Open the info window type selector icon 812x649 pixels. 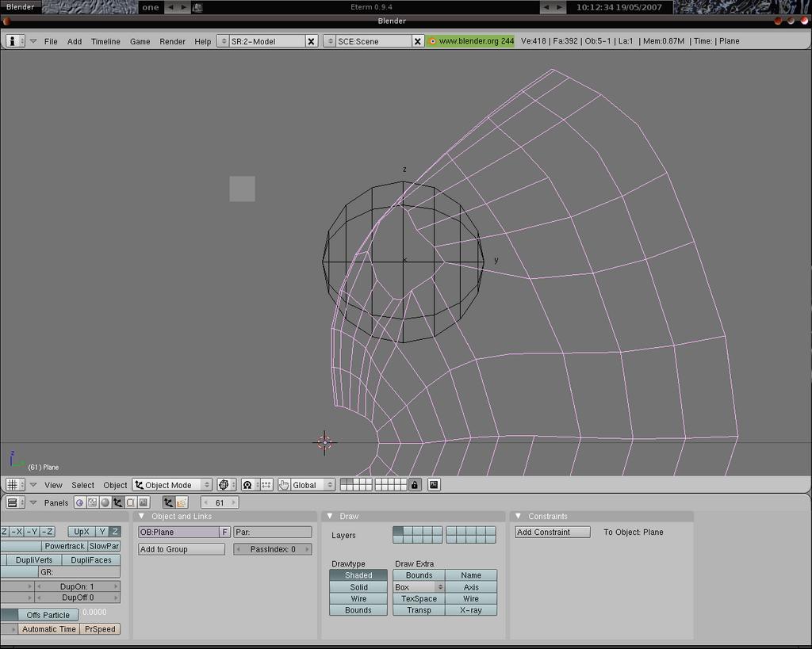tap(14, 41)
